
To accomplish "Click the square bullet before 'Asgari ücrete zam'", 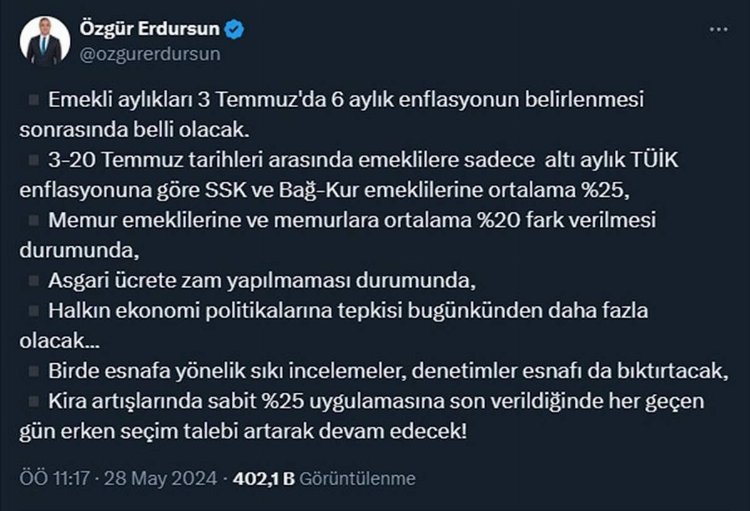I will [x=34, y=280].
